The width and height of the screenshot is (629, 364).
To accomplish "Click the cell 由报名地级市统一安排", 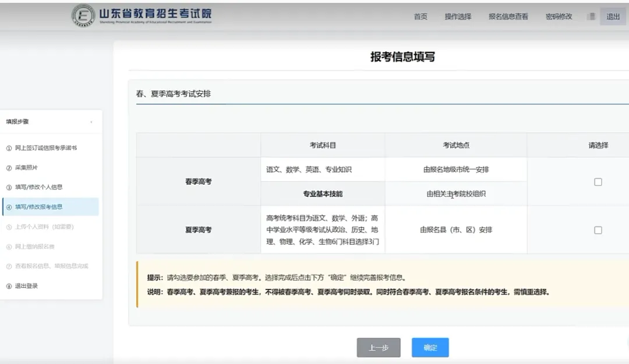I will [x=455, y=169].
